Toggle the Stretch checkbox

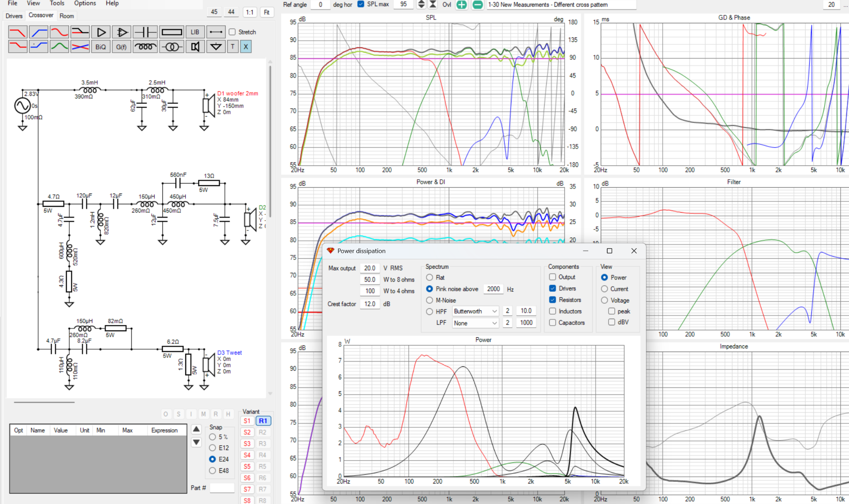click(x=232, y=32)
